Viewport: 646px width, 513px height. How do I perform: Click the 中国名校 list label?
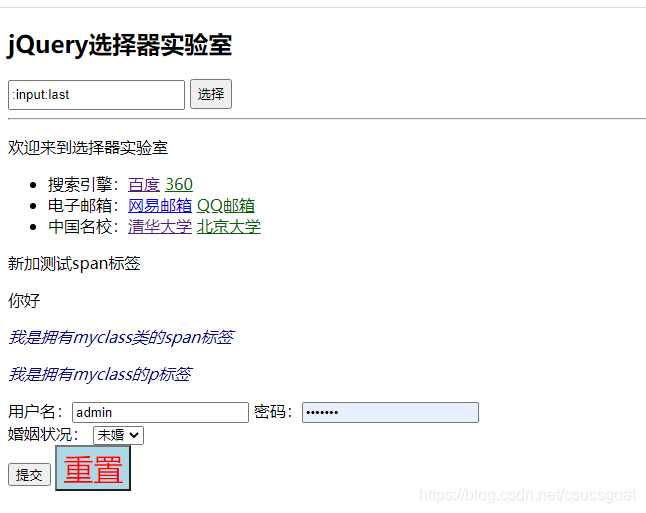pyautogui.click(x=84, y=226)
